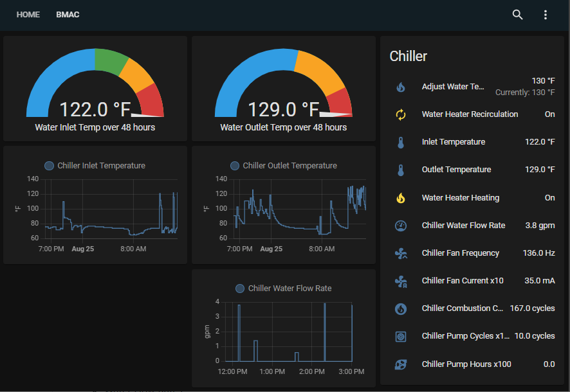
Task: Click the Chiller Pump Cycles icon
Action: click(x=401, y=337)
